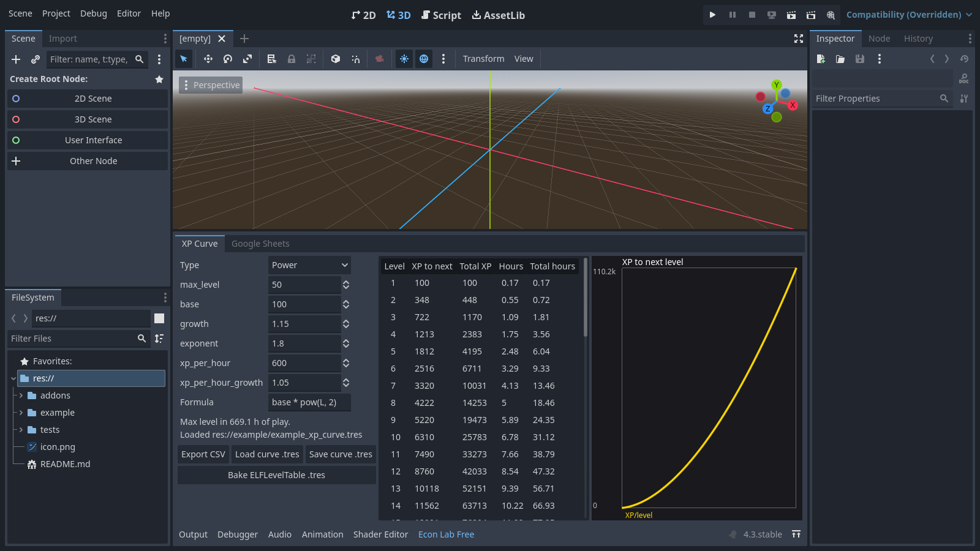Add a new node plus icon

point(16,59)
